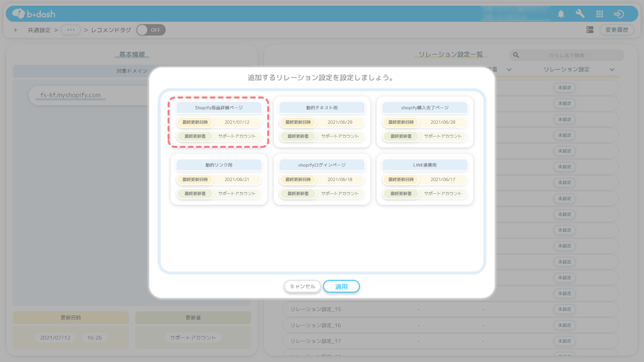Select the LINE連携用 card

tap(425, 179)
